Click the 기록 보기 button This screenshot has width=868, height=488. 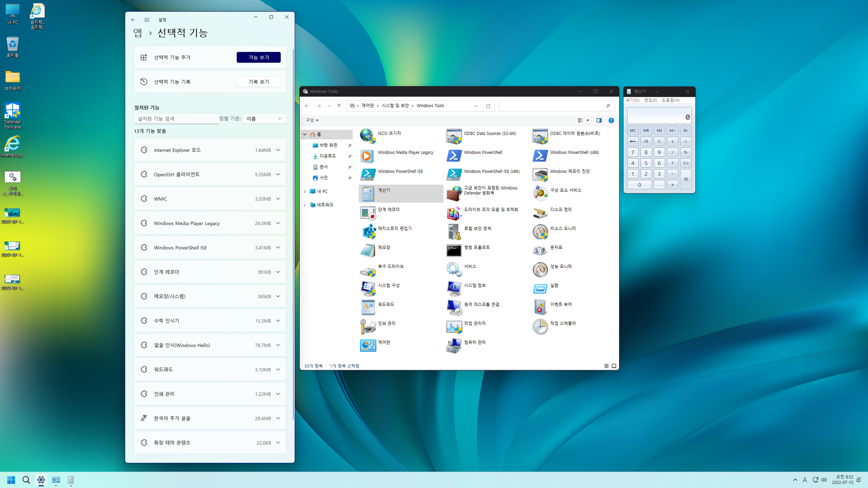click(259, 82)
